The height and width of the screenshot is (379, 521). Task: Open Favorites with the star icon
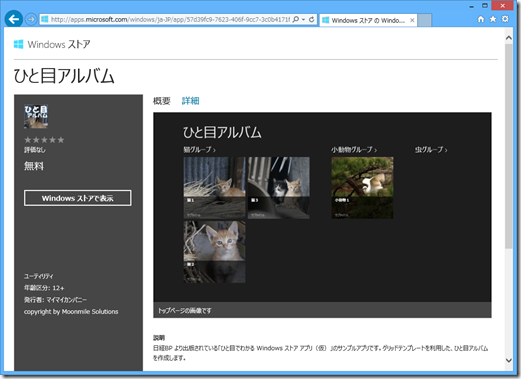coord(493,19)
